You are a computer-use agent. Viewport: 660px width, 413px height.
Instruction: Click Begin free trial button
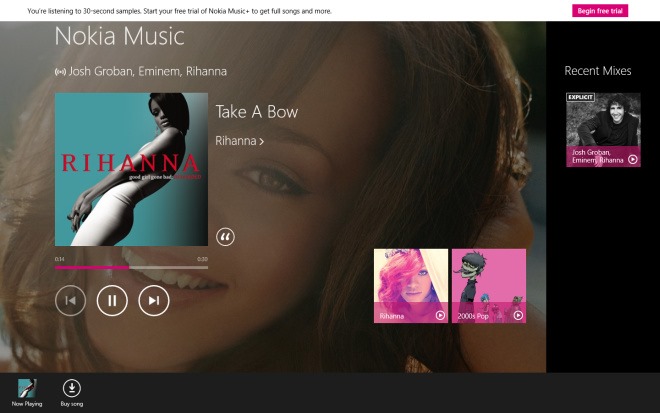tap(600, 11)
